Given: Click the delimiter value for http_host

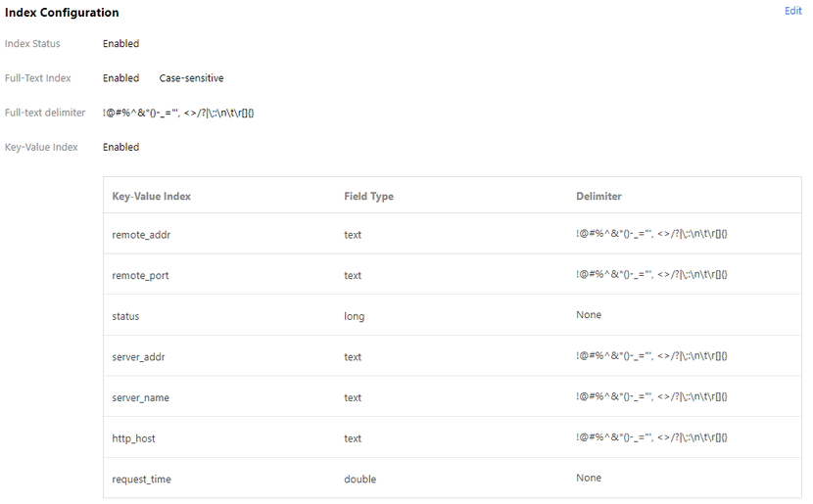Looking at the screenshot, I should coord(651,437).
